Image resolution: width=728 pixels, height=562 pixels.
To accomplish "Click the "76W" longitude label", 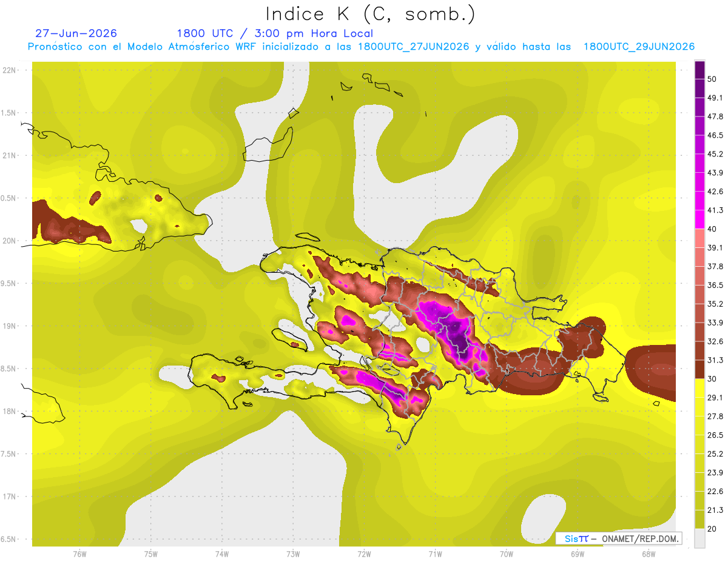I will [79, 554].
